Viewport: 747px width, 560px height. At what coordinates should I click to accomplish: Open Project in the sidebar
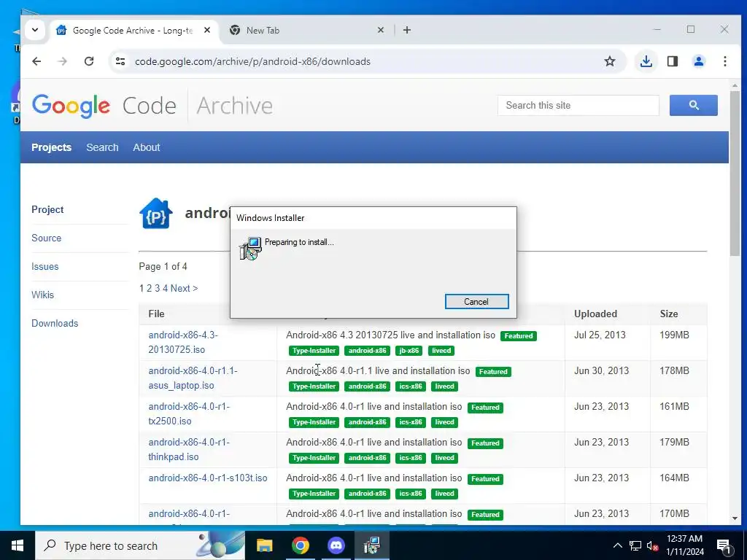[x=47, y=209]
